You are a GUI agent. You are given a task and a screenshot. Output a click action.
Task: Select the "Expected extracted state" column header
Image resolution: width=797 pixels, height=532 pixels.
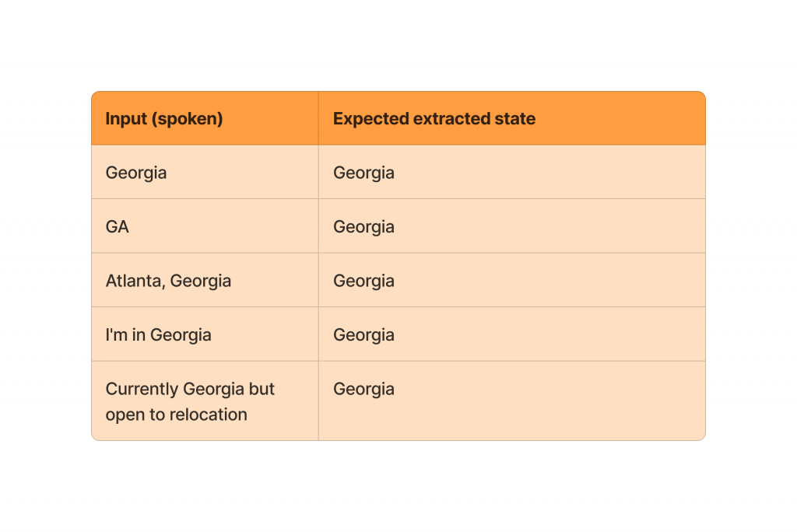click(x=434, y=119)
